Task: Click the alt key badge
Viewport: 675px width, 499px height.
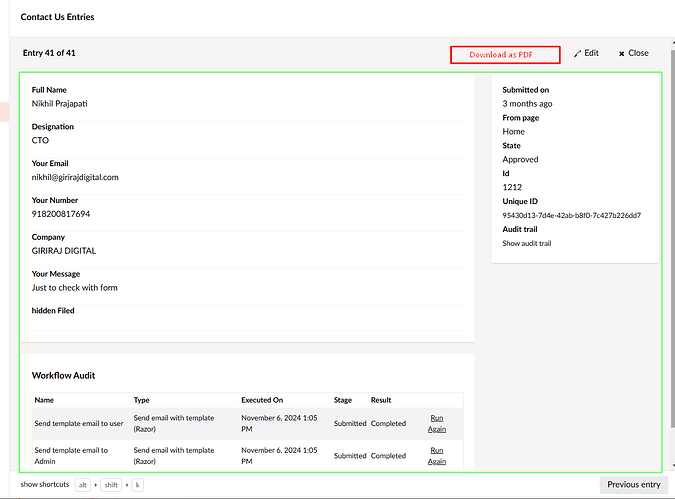Action: [x=82, y=485]
